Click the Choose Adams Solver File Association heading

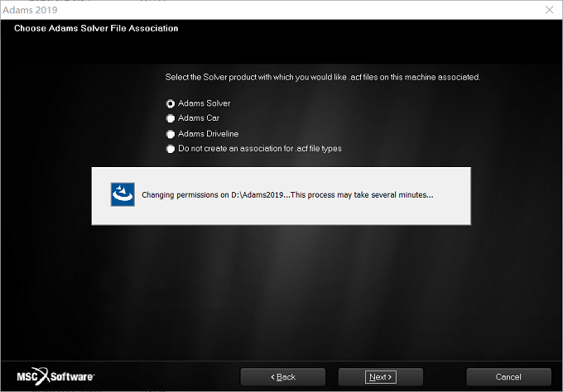96,28
